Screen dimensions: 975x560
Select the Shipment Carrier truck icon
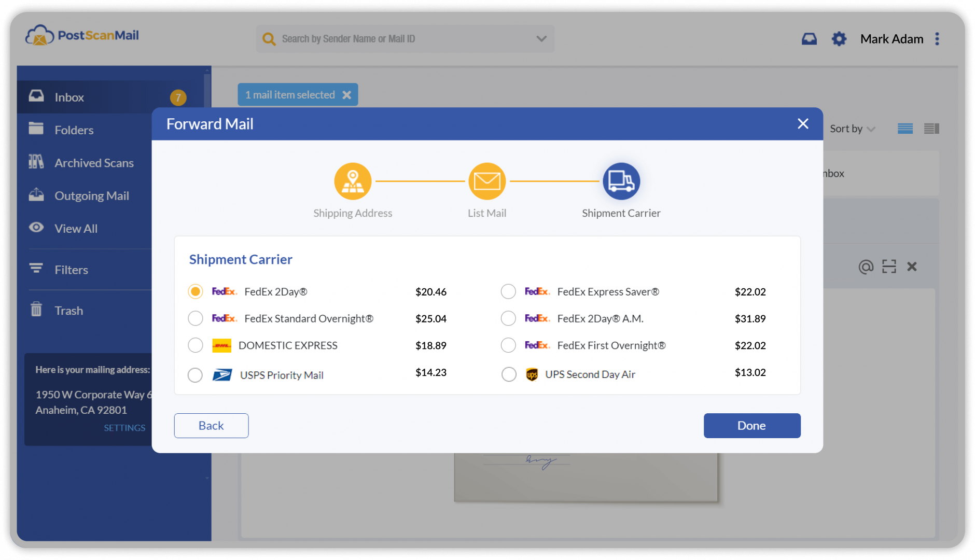coord(621,180)
